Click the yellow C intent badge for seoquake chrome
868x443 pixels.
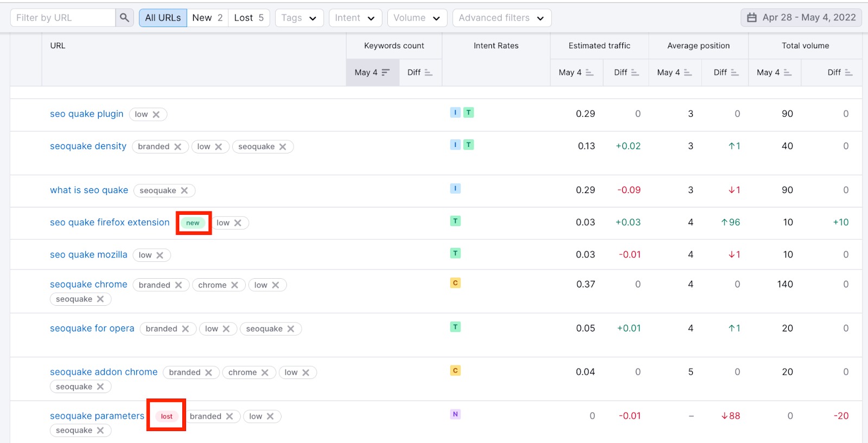point(455,283)
